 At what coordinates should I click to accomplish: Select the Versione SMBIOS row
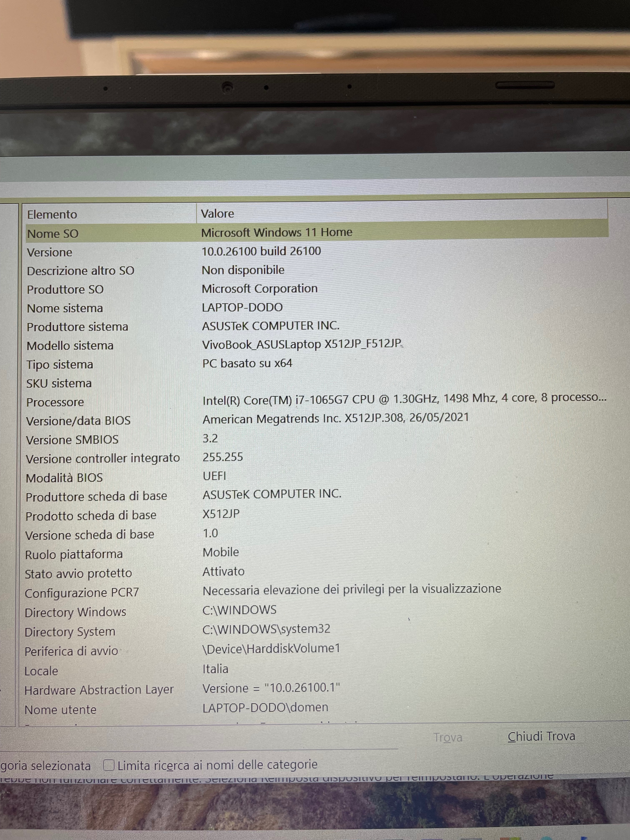[72, 440]
